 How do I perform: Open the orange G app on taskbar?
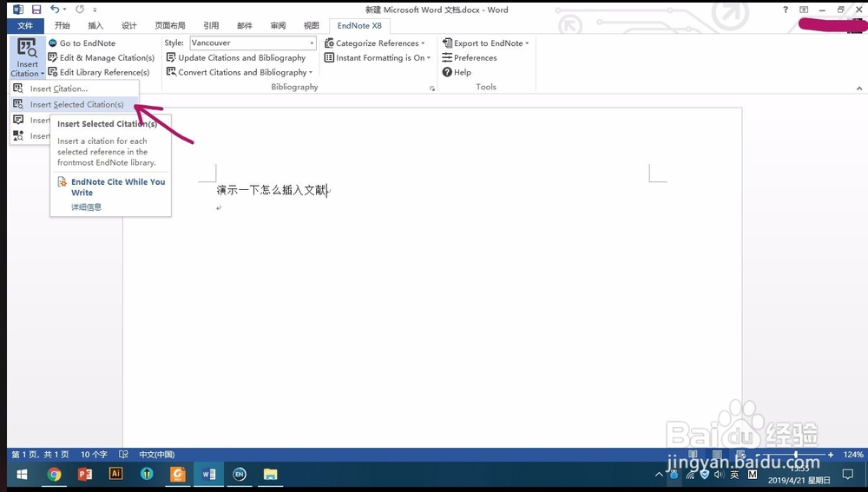(x=177, y=475)
